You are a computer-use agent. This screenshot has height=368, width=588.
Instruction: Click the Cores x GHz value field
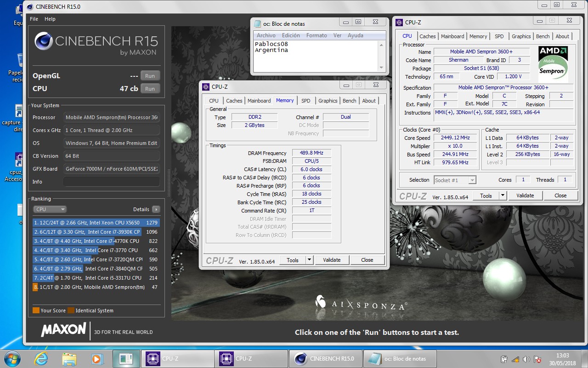[x=112, y=130]
